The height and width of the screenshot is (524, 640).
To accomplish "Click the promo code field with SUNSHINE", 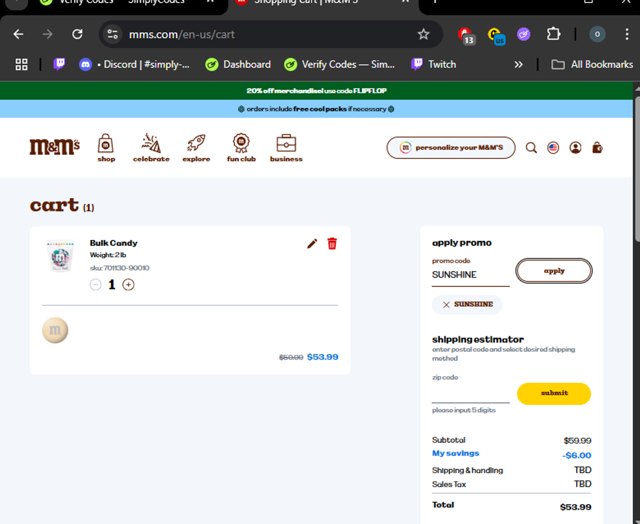I will (470, 275).
